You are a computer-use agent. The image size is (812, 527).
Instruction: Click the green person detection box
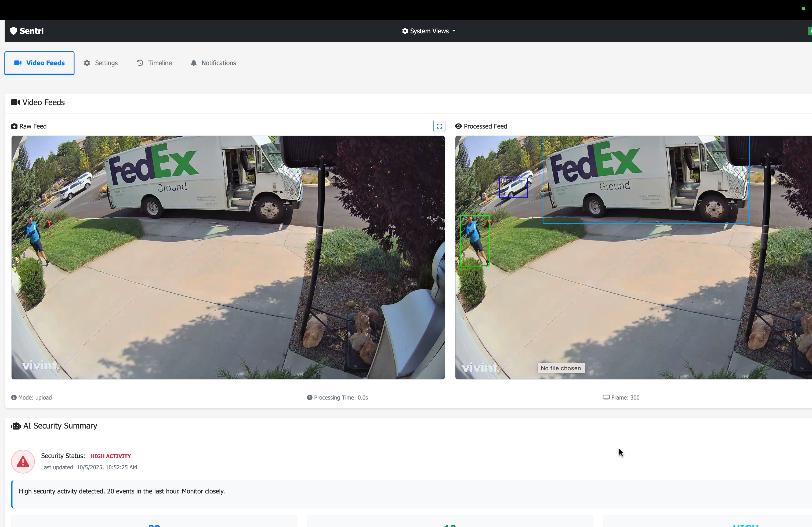(x=475, y=241)
